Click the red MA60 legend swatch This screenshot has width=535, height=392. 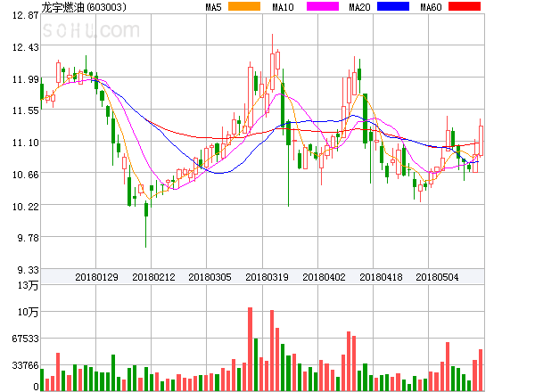click(x=465, y=6)
